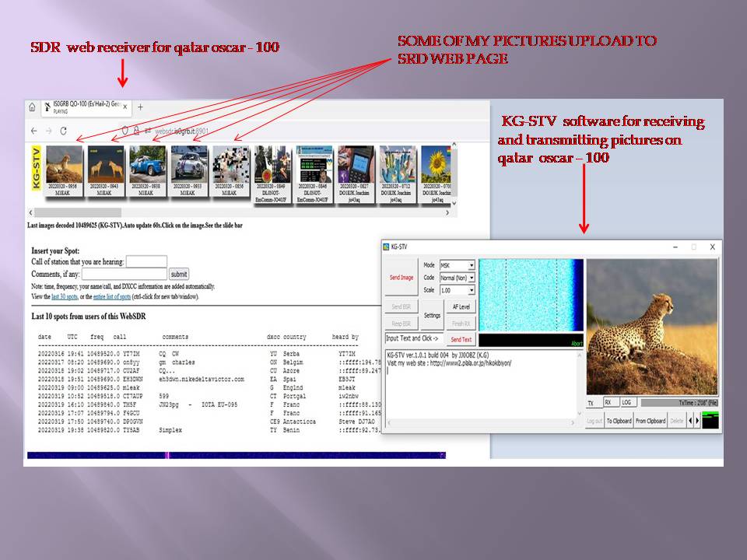Close the IS0GRB QO-100 tab
The height and width of the screenshot is (560, 747).
pyautogui.click(x=124, y=107)
